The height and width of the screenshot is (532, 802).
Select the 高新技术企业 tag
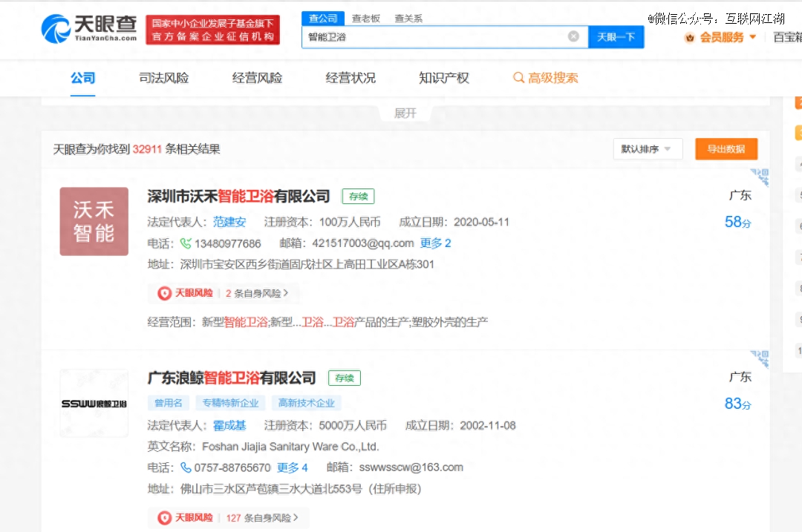coord(306,403)
